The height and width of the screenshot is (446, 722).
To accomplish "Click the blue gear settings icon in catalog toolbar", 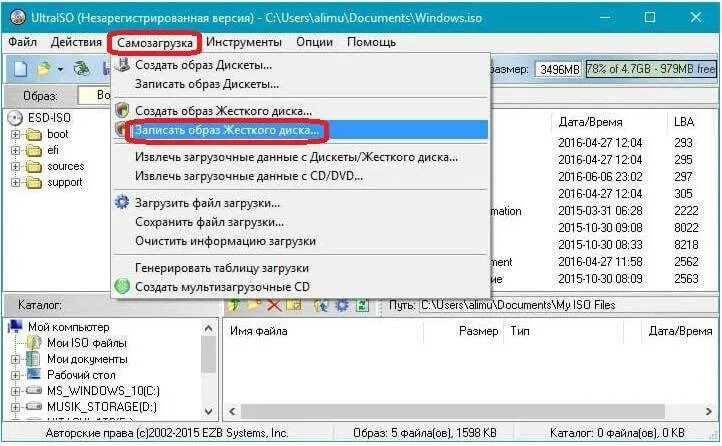I will pyautogui.click(x=342, y=305).
